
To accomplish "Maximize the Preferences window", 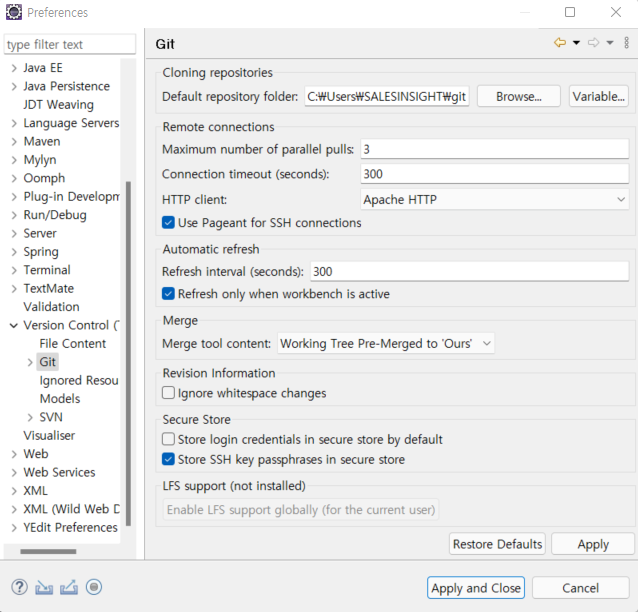I will pyautogui.click(x=570, y=12).
